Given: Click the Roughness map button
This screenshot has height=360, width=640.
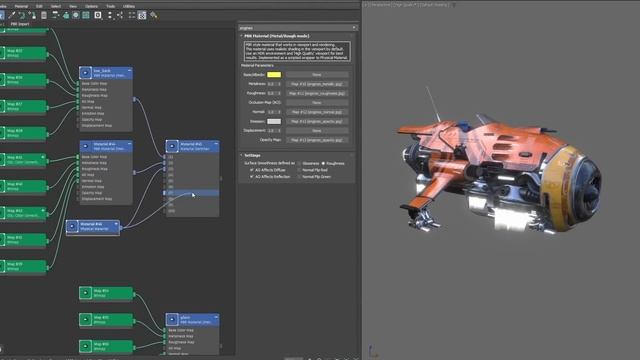Looking at the screenshot, I should [317, 93].
